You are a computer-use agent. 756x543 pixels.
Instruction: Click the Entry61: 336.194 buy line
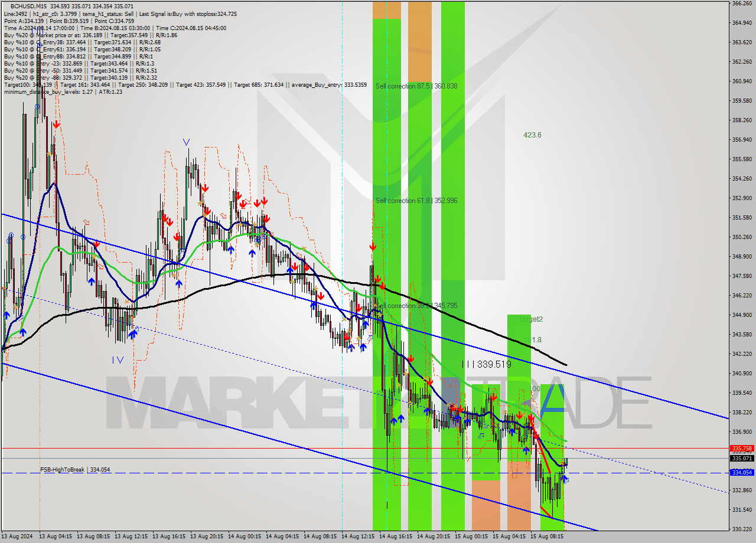pos(82,49)
